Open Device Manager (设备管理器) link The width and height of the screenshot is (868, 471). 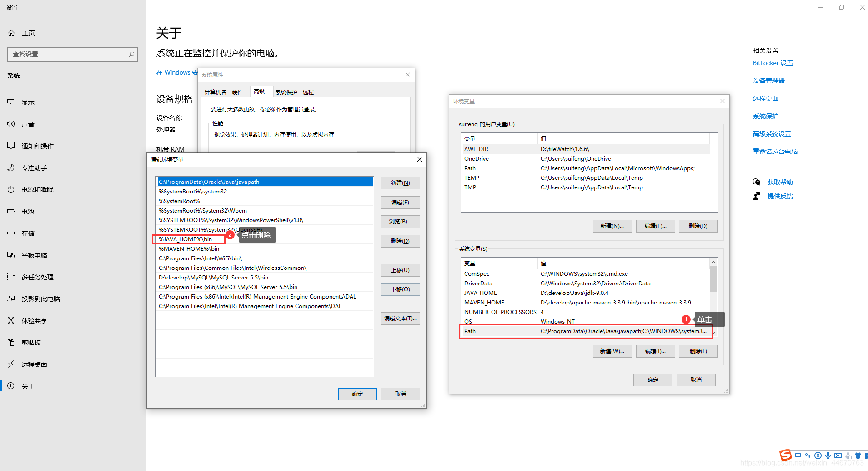click(769, 81)
